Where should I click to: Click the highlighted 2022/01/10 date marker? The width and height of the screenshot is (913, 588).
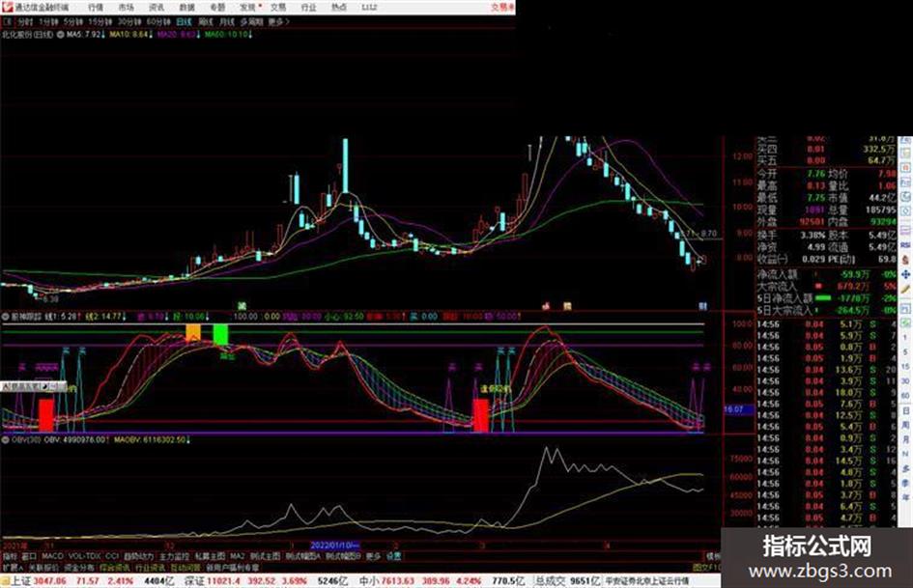point(335,546)
